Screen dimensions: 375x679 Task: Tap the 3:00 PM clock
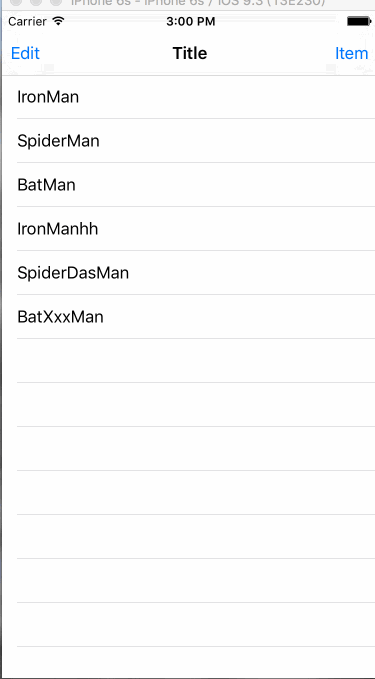click(191, 21)
